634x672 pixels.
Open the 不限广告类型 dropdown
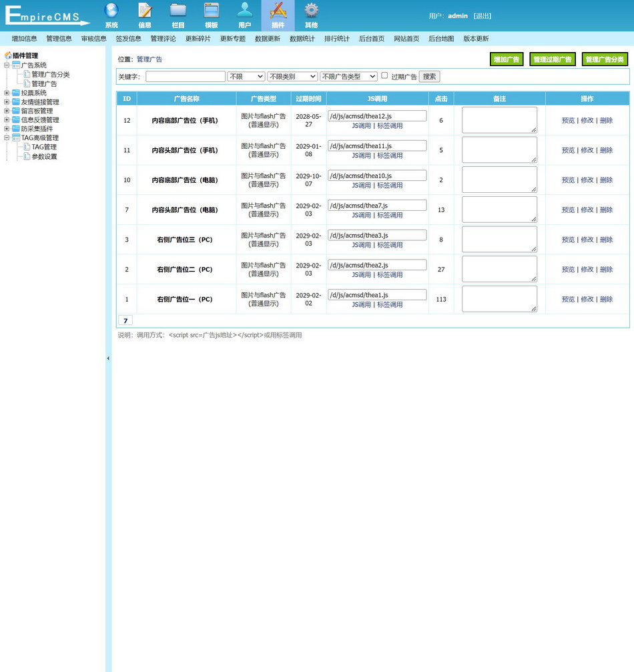coord(348,76)
